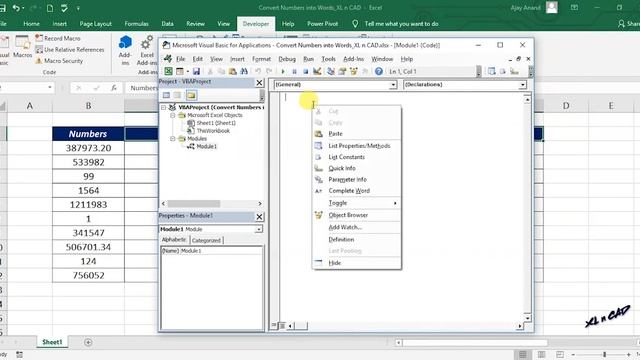Open the VBA Insert menu
This screenshot has height=360, width=640.
point(237,59)
